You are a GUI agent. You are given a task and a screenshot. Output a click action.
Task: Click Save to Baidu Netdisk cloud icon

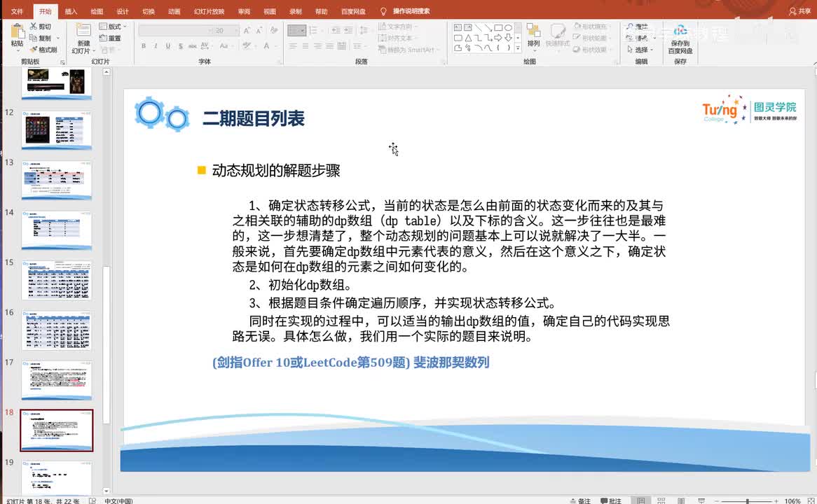(680, 30)
